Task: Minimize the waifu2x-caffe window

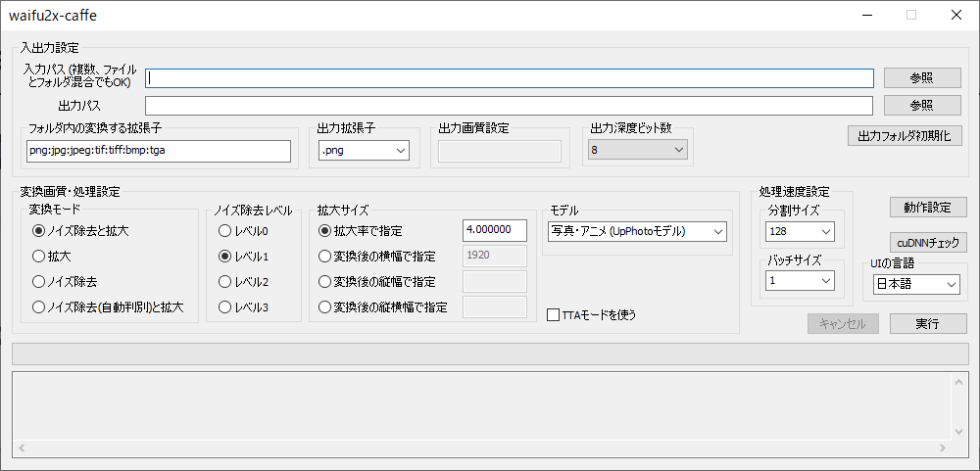Action: (867, 16)
